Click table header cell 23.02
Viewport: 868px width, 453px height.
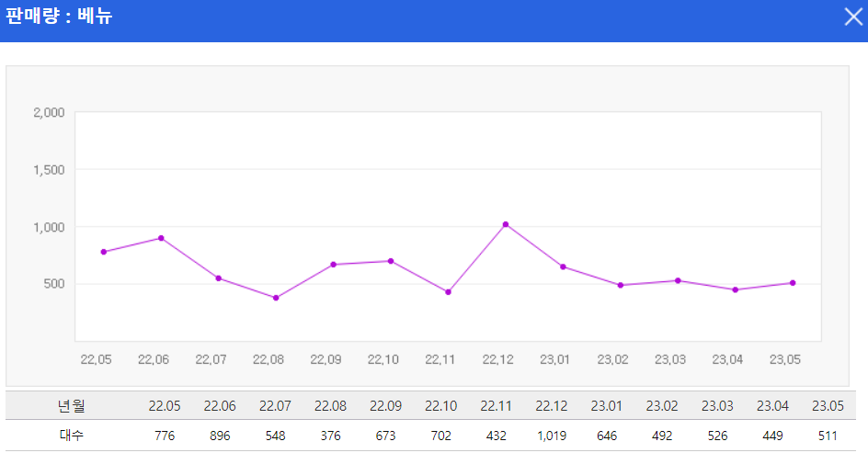click(662, 406)
